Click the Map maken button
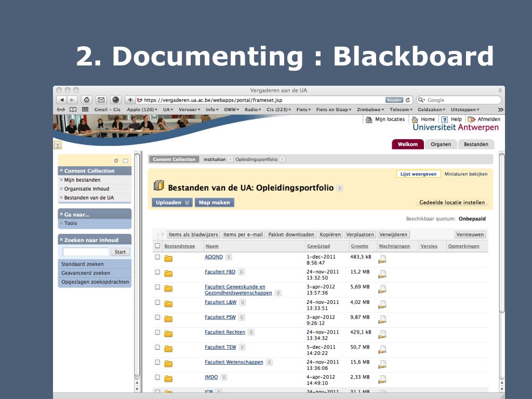 tap(214, 203)
